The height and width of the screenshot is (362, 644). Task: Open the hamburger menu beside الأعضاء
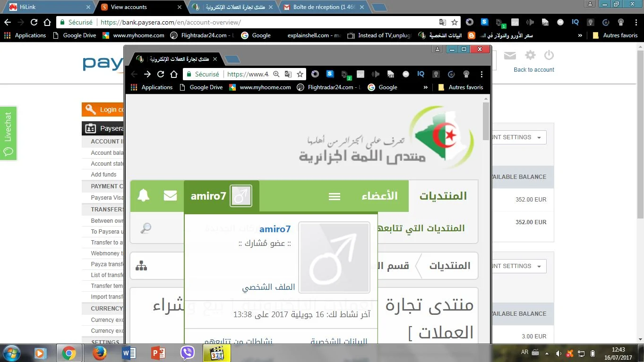pos(335,196)
